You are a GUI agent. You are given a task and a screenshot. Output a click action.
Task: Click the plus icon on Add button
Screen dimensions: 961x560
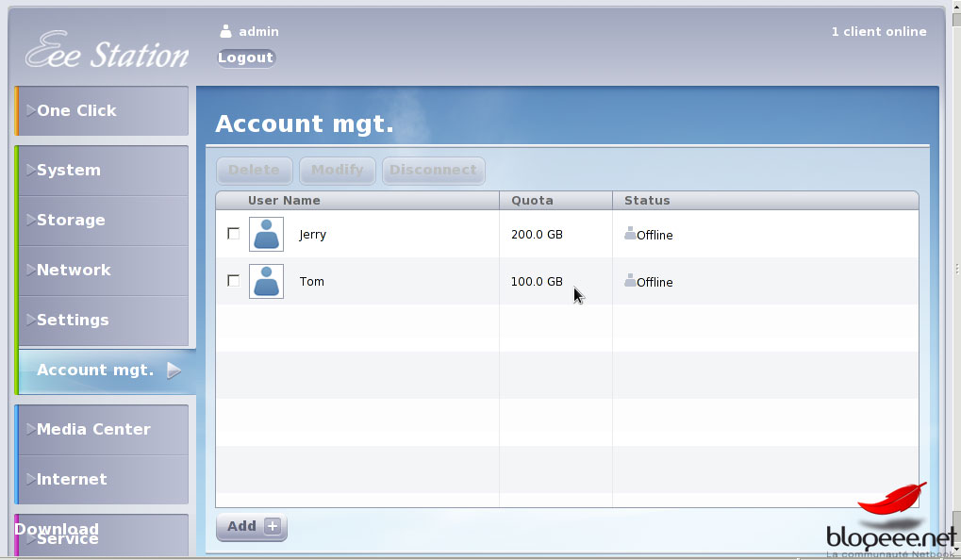tap(273, 526)
